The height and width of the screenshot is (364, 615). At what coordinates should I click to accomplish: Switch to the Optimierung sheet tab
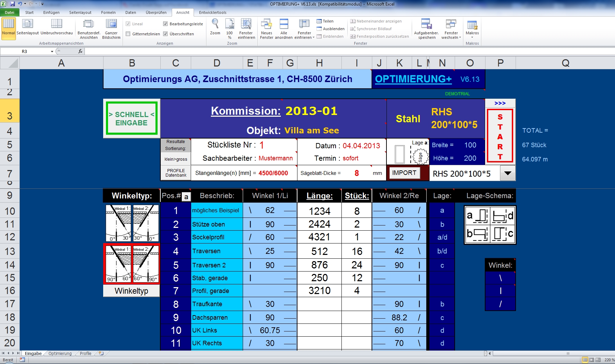coord(60,353)
